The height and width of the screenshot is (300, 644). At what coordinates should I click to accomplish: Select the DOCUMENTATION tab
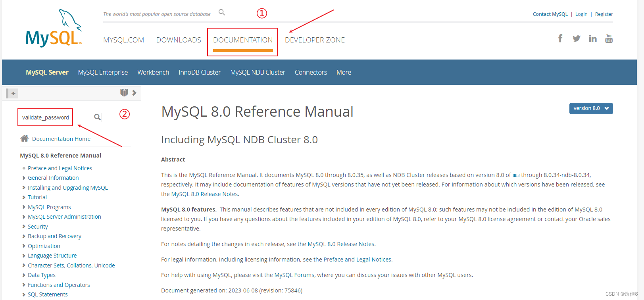243,40
